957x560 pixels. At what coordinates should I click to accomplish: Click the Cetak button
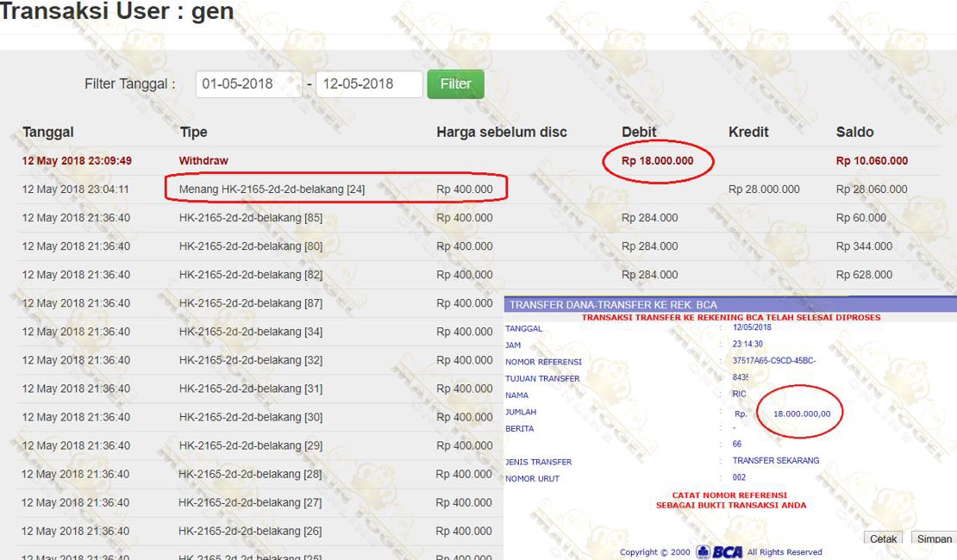[883, 538]
